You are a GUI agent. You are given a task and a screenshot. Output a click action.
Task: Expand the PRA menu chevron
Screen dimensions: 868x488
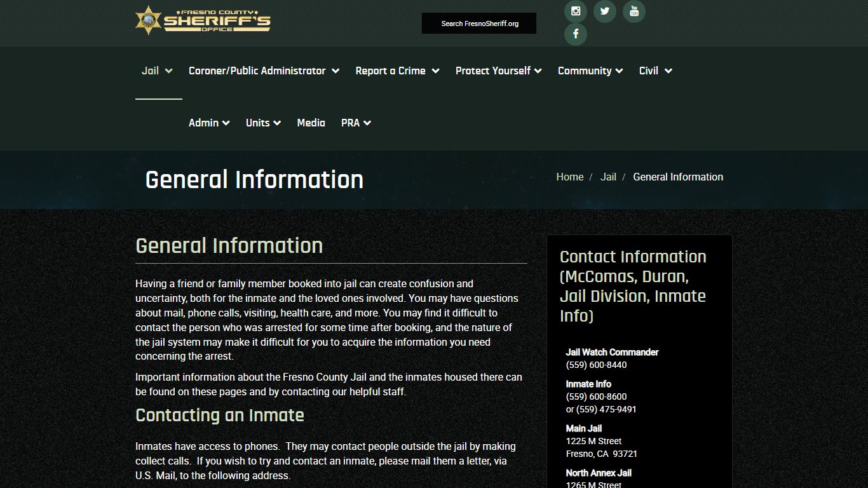[x=367, y=123]
